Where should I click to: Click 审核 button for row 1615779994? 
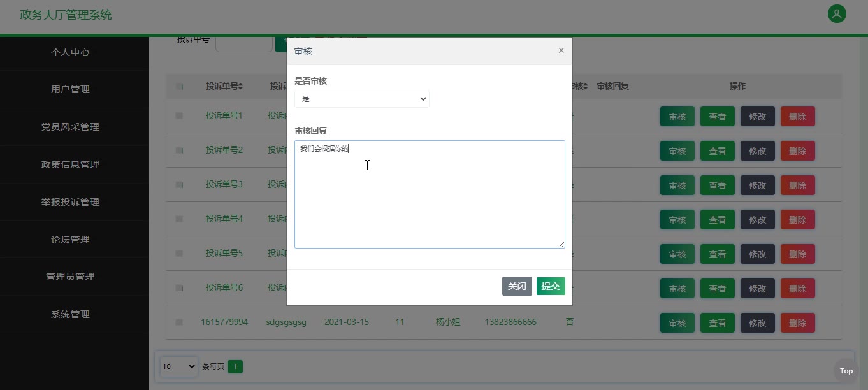tap(677, 323)
